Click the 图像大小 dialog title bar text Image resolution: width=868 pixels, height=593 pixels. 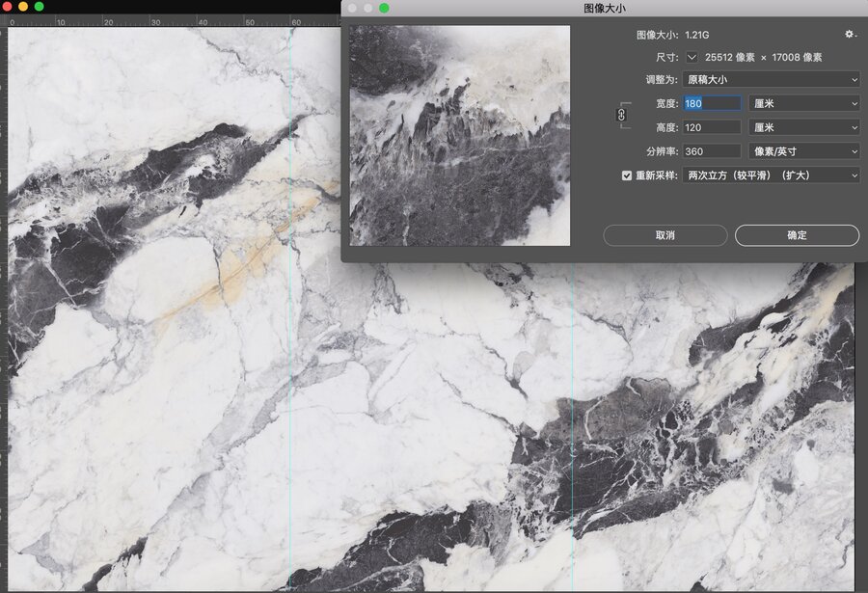tap(605, 9)
